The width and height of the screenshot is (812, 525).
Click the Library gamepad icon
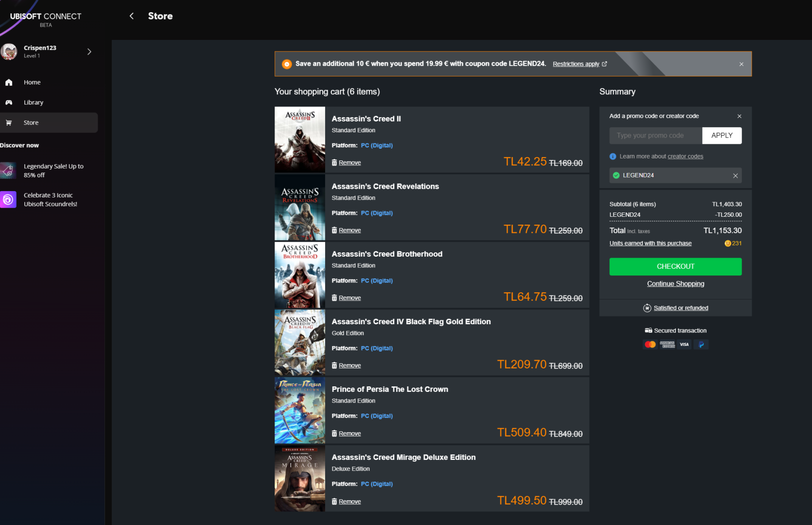point(9,103)
